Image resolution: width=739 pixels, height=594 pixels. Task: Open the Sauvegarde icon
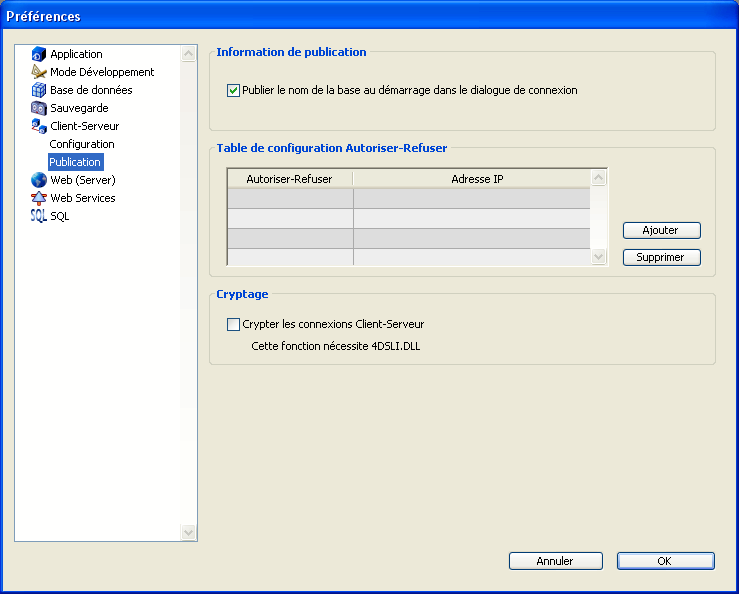(x=39, y=108)
